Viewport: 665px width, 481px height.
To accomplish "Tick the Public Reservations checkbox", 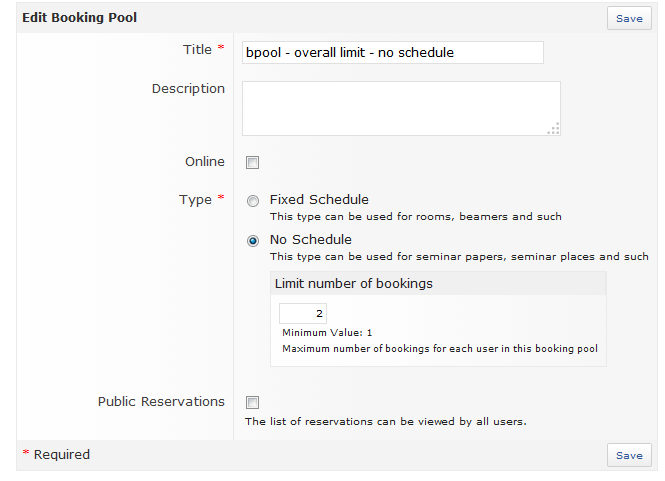I will pyautogui.click(x=253, y=403).
